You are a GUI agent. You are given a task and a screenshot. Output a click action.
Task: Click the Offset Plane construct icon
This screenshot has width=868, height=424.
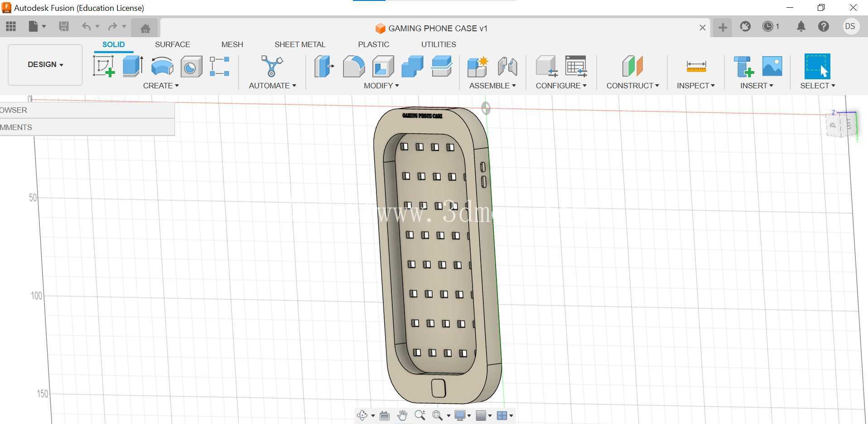coord(632,66)
